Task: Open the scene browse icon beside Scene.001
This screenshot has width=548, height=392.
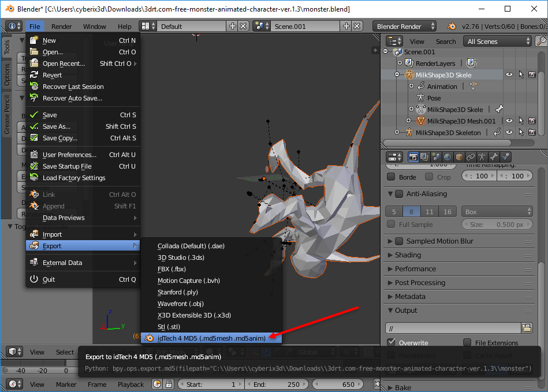Action: point(262,26)
